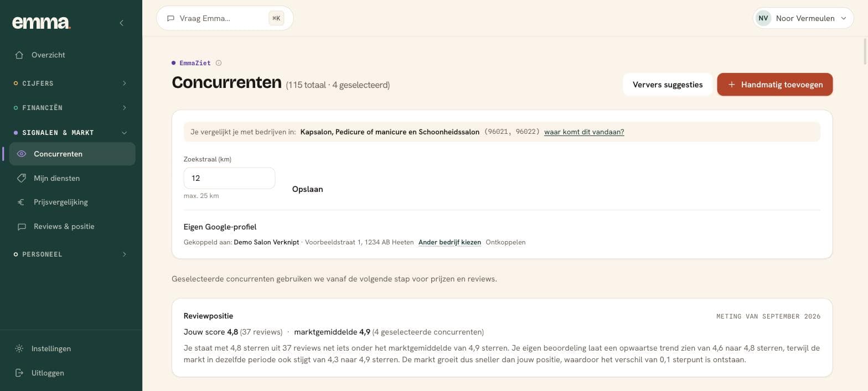Click 'Ander bedrijf kiezen' link

click(x=449, y=242)
